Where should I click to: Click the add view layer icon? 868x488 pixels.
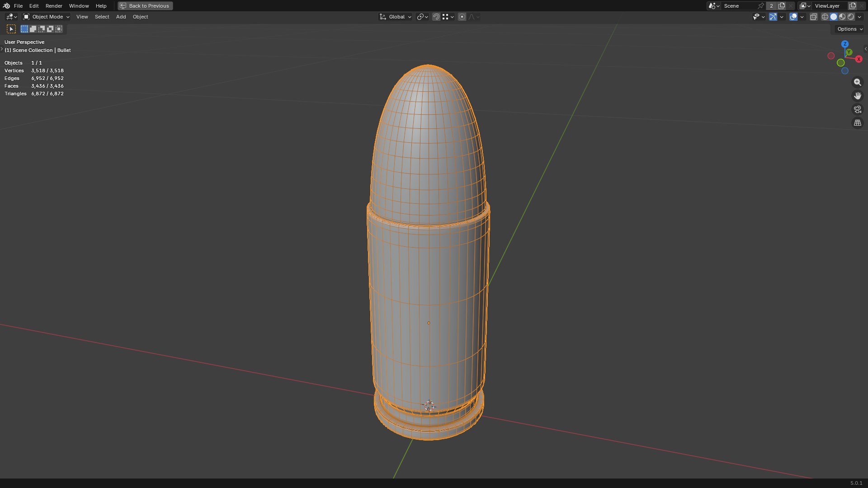coord(853,6)
